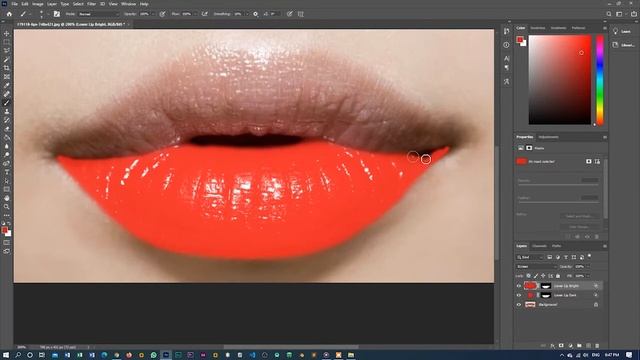Image resolution: width=640 pixels, height=360 pixels.
Task: Select the Brush tool in toolbox
Action: 7,102
